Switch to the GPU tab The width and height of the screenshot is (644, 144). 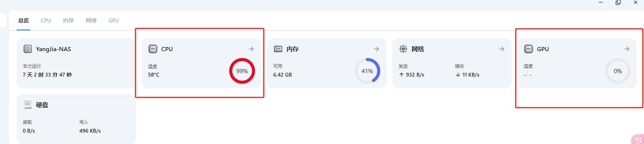pyautogui.click(x=114, y=20)
